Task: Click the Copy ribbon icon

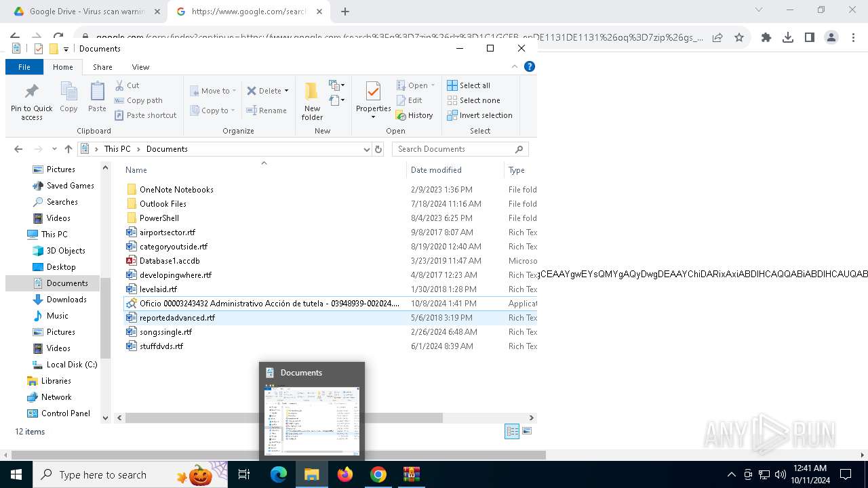Action: [68, 98]
